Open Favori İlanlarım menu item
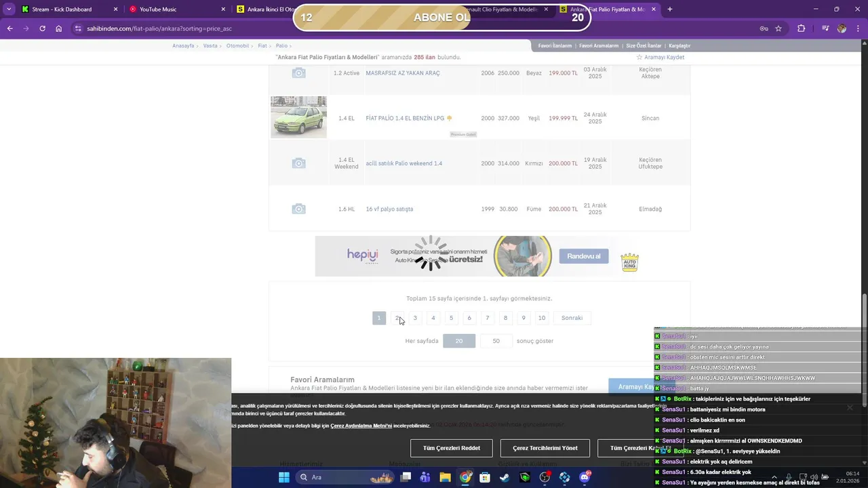 pyautogui.click(x=555, y=45)
